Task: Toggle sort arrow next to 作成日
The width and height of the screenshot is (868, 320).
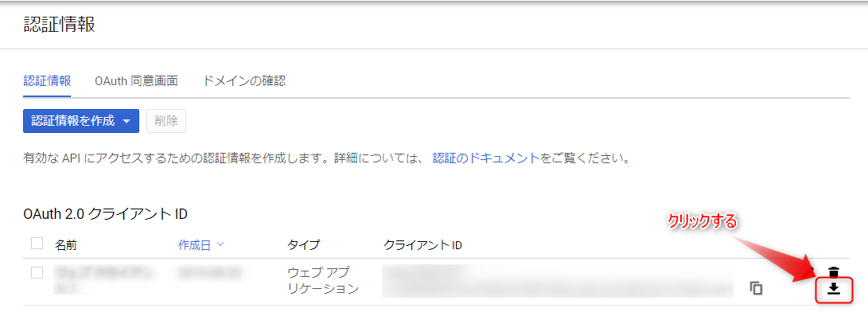Action: click(x=220, y=245)
